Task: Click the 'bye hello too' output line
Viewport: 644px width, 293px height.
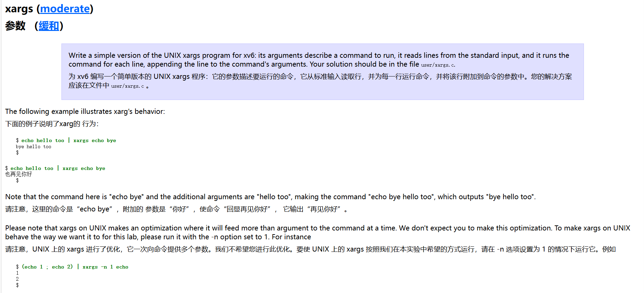Action: pos(33,146)
